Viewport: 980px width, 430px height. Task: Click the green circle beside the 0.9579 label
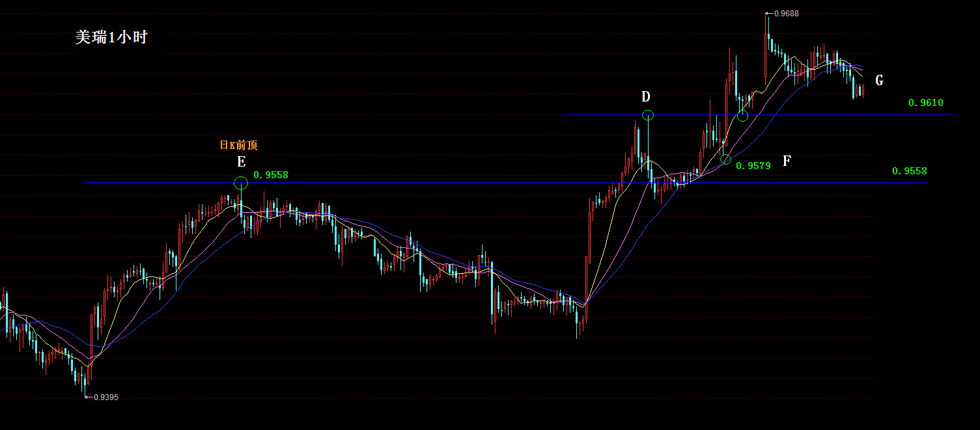[726, 159]
